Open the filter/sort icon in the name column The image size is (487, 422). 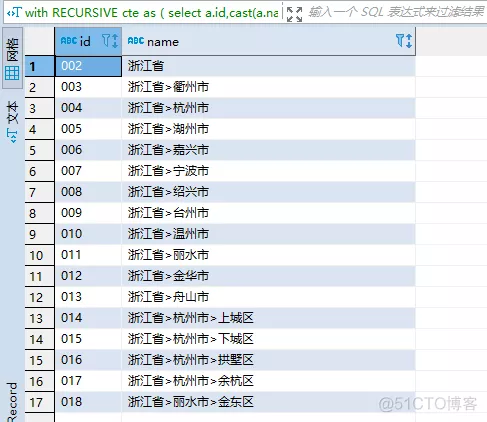(x=404, y=41)
